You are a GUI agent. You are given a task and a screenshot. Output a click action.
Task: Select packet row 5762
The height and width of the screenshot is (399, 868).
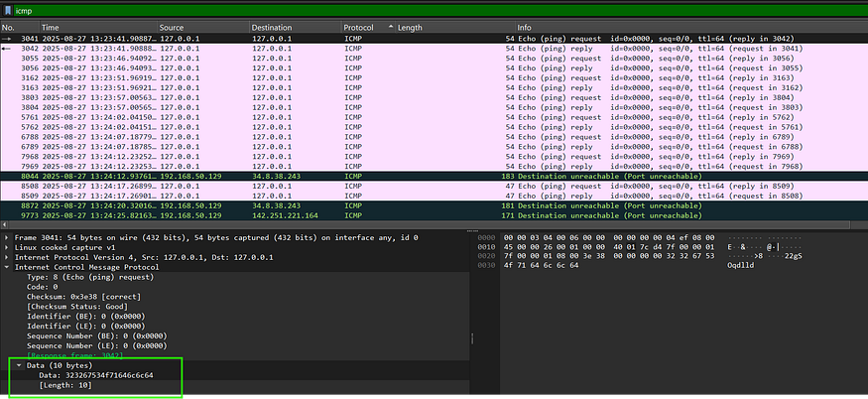[434, 127]
